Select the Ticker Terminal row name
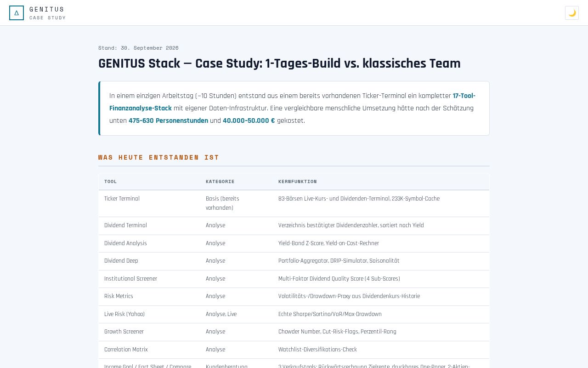 coord(122,199)
